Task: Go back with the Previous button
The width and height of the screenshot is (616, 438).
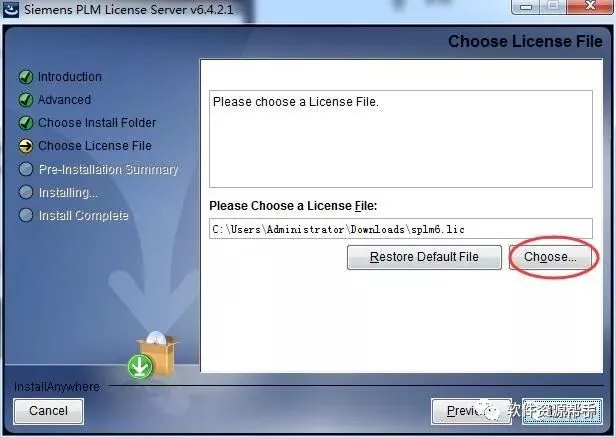Action: (x=471, y=411)
